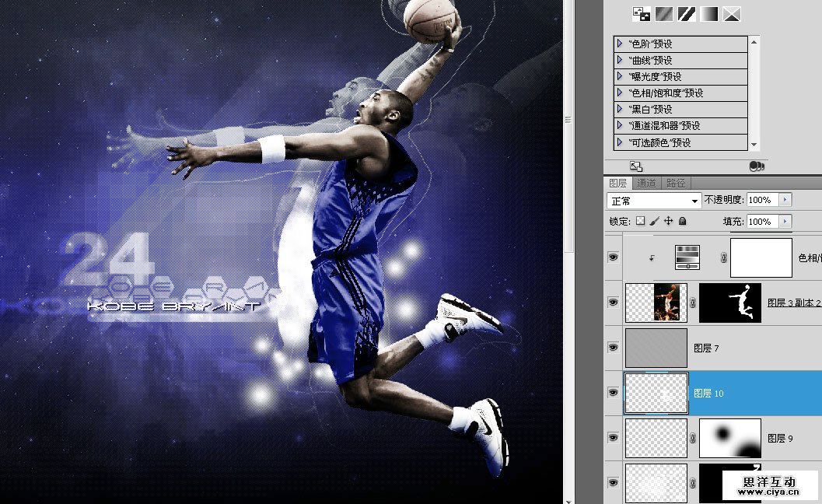Toggle visibility of 图层10
Image resolution: width=822 pixels, height=504 pixels.
click(x=613, y=393)
